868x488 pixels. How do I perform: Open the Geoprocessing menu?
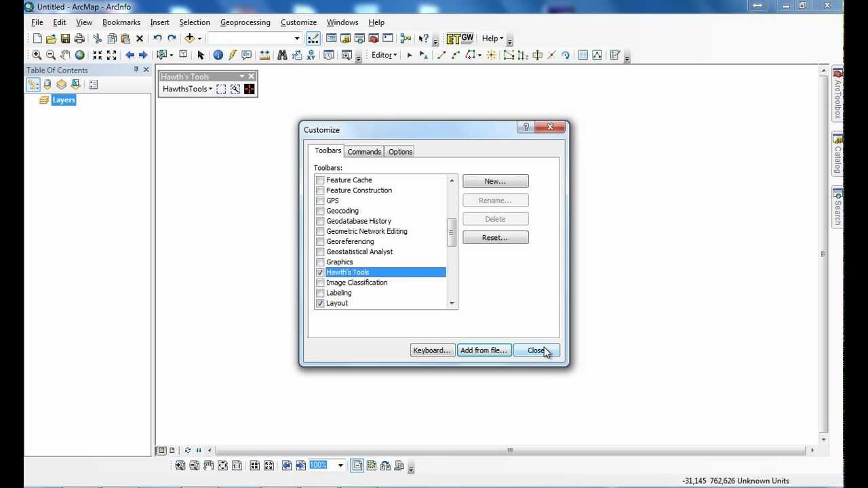[245, 22]
